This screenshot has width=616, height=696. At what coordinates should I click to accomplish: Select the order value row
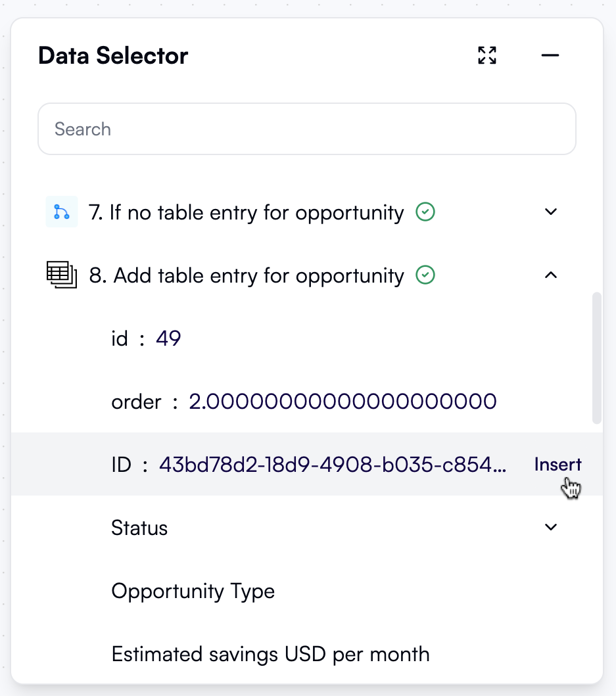(304, 401)
